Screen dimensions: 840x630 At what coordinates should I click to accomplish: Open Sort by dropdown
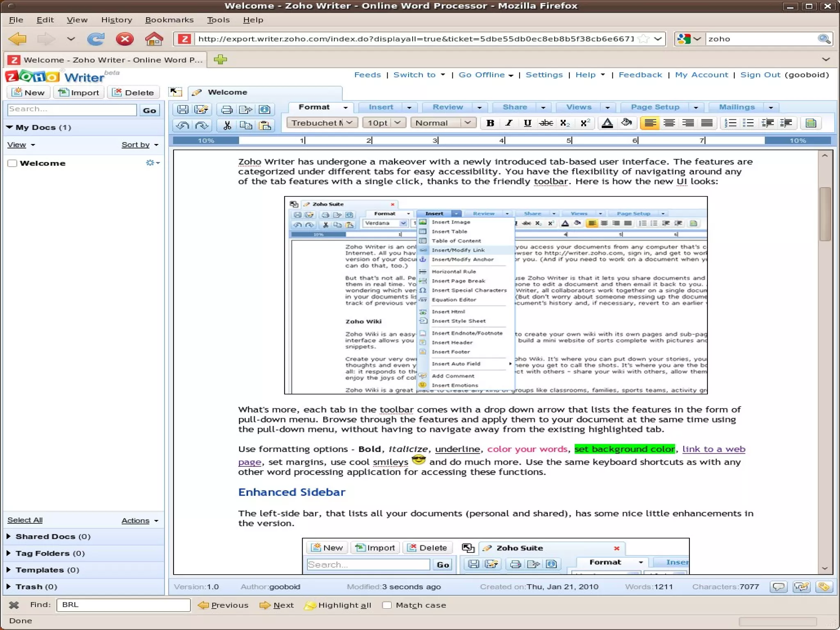[140, 145]
